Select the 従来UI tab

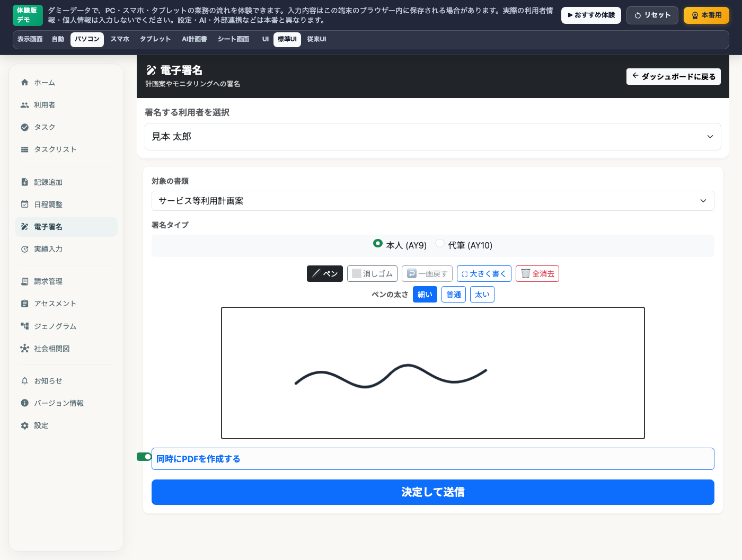click(x=316, y=40)
